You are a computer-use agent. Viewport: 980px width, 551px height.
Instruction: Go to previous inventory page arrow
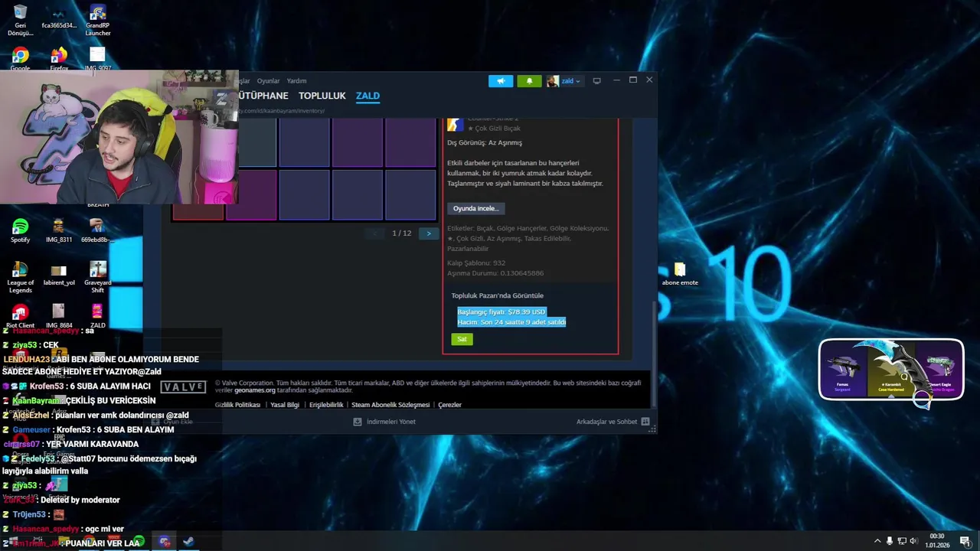[374, 233]
